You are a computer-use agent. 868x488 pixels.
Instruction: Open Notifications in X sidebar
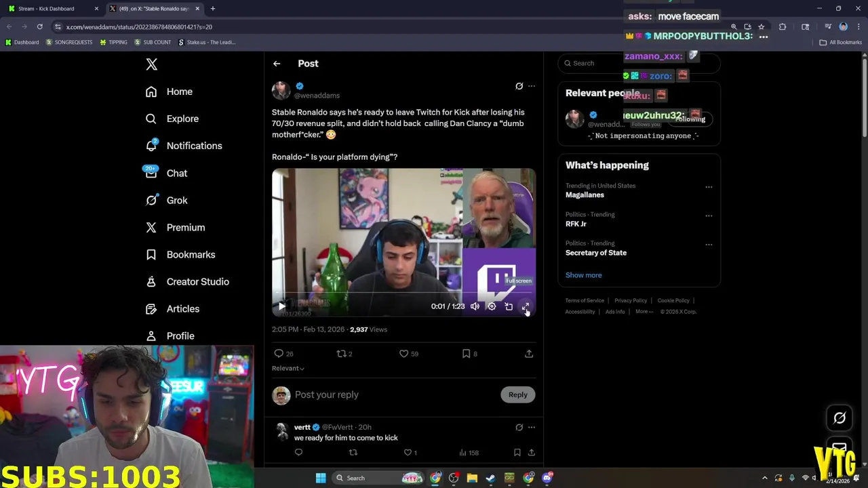[x=184, y=146]
